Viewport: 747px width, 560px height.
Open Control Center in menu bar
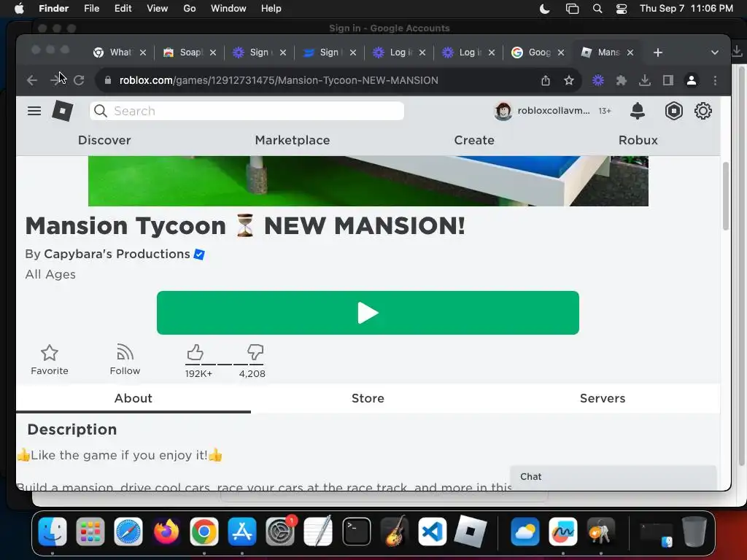tap(622, 9)
